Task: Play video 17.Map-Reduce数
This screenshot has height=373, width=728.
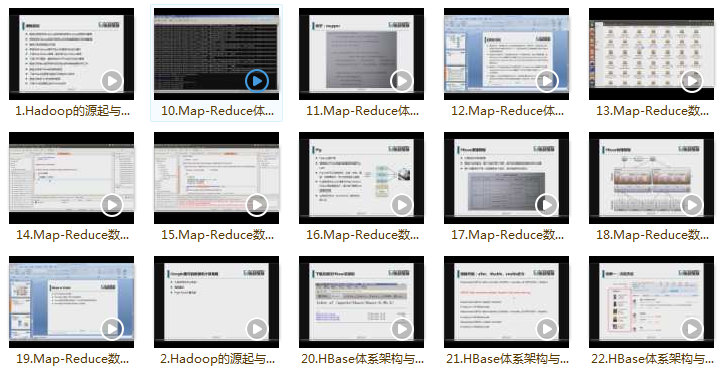Action: pyautogui.click(x=547, y=205)
